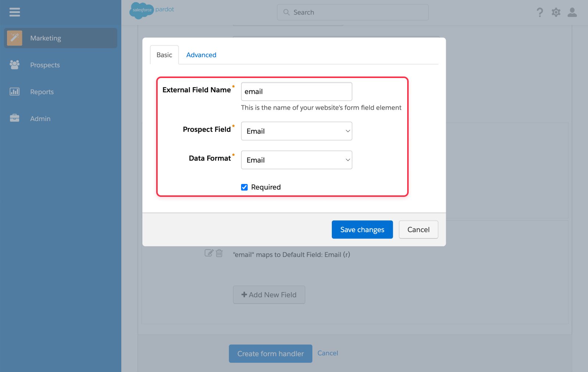
Task: Add a new field to the form handler
Action: (x=269, y=294)
